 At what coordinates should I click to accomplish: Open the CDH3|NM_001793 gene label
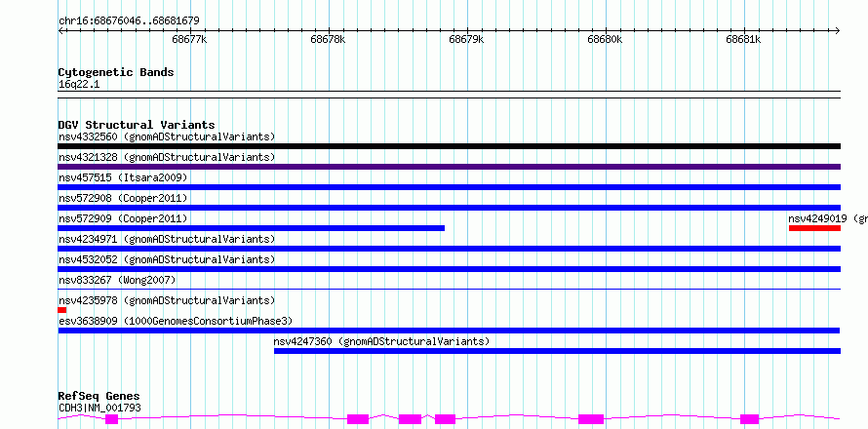pos(99,408)
